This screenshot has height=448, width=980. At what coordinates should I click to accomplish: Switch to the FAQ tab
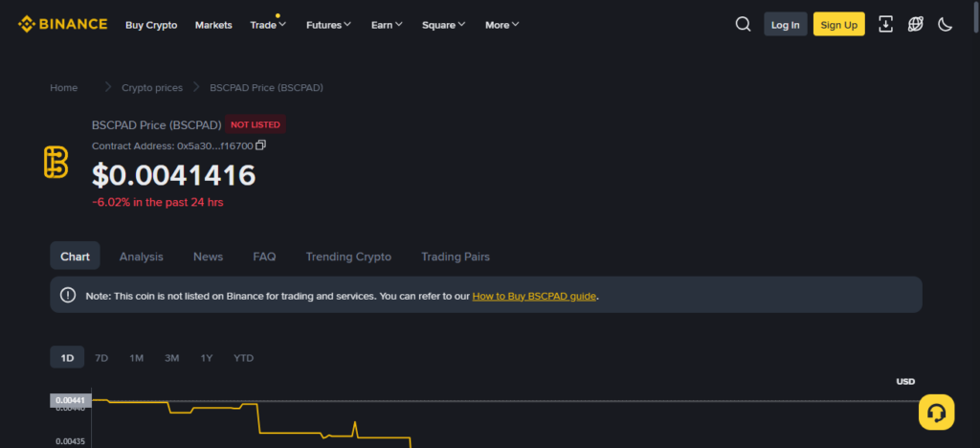[x=264, y=257]
